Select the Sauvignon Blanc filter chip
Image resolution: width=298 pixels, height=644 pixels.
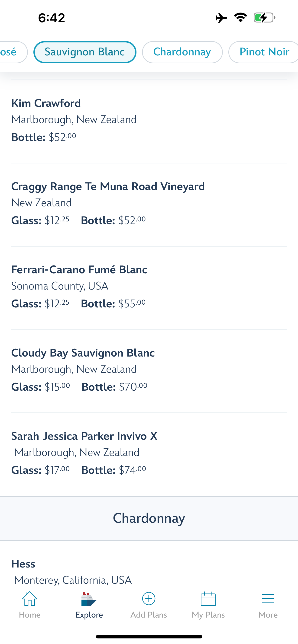pos(85,52)
